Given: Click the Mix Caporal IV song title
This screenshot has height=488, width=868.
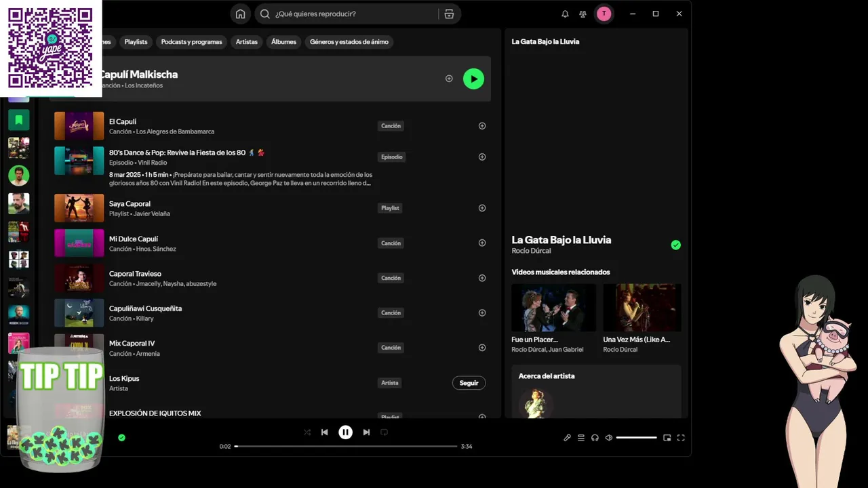Looking at the screenshot, I should click(132, 344).
